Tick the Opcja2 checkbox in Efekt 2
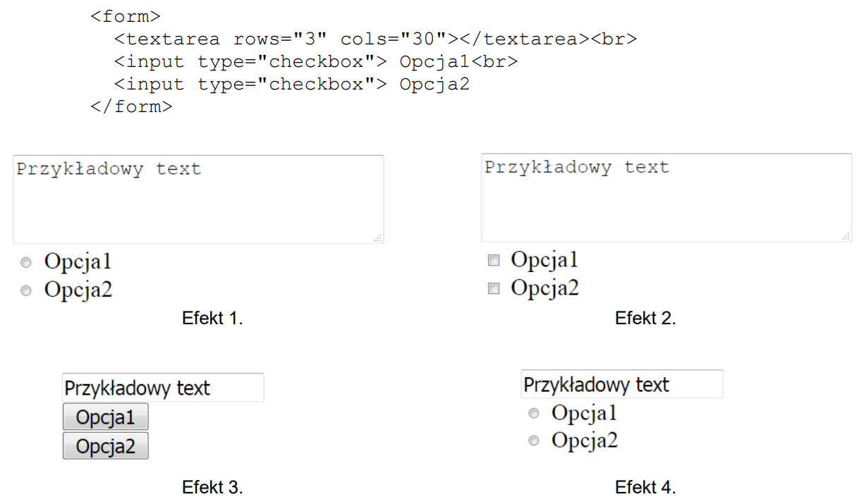The height and width of the screenshot is (504, 864). coord(494,288)
